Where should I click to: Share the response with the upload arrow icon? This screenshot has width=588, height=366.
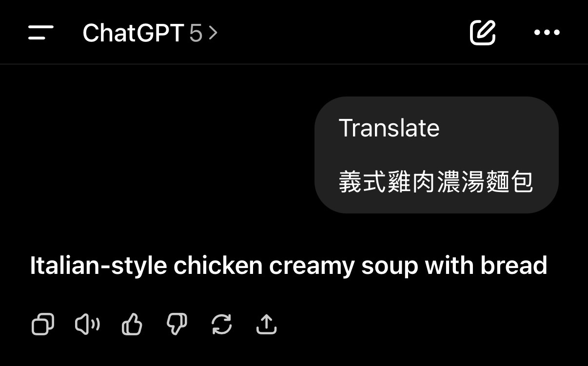pos(266,324)
